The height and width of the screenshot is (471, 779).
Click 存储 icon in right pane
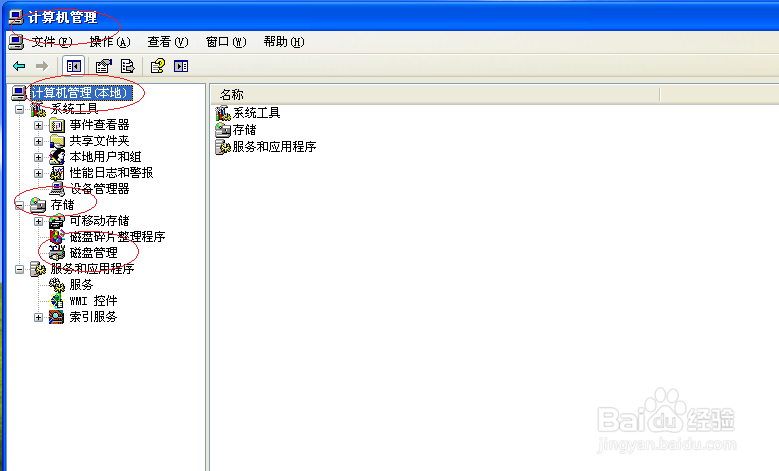(x=223, y=130)
